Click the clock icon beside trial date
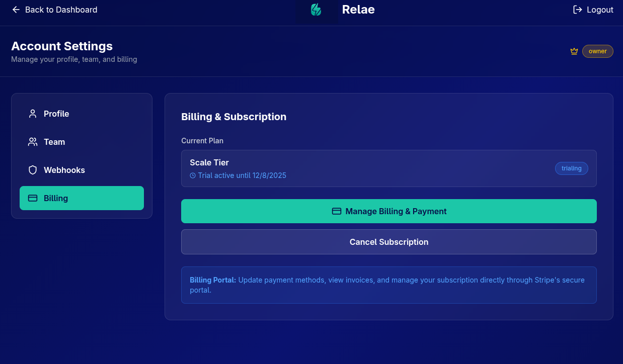This screenshot has height=364, width=623. 193,175
